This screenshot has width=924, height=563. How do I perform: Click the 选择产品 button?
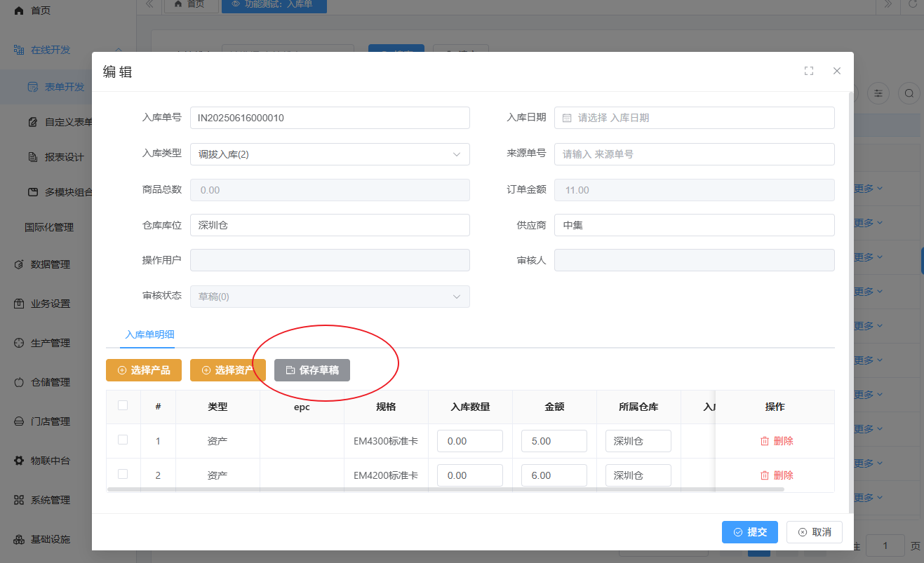(x=144, y=370)
